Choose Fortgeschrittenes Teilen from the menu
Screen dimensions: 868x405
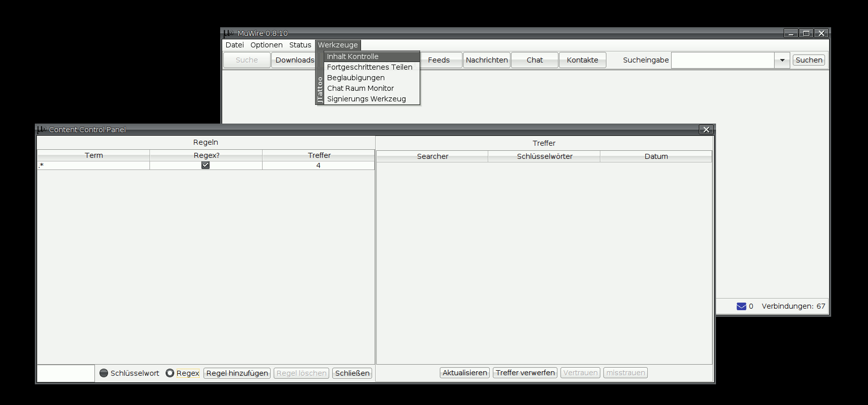[x=370, y=67]
